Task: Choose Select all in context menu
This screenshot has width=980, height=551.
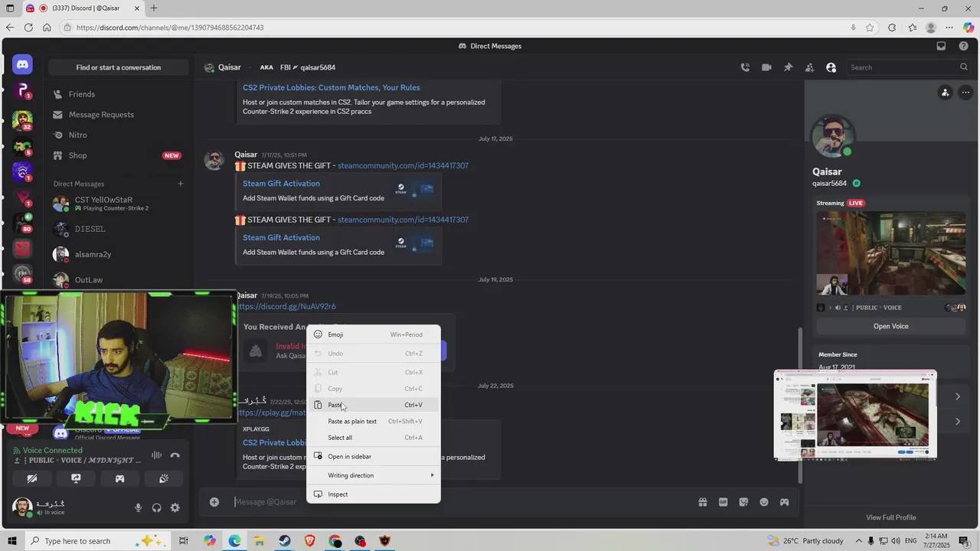Action: pyautogui.click(x=374, y=438)
